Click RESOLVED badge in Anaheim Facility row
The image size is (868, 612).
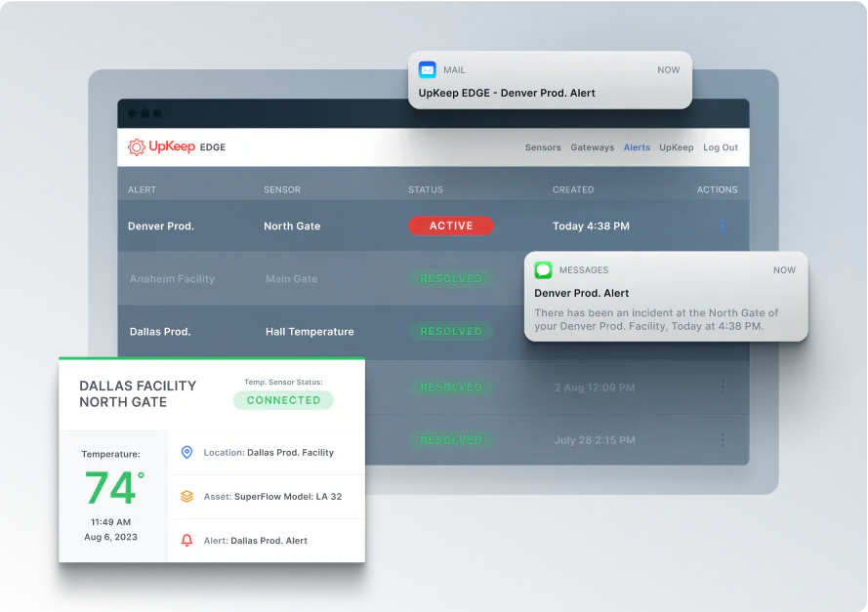point(451,278)
